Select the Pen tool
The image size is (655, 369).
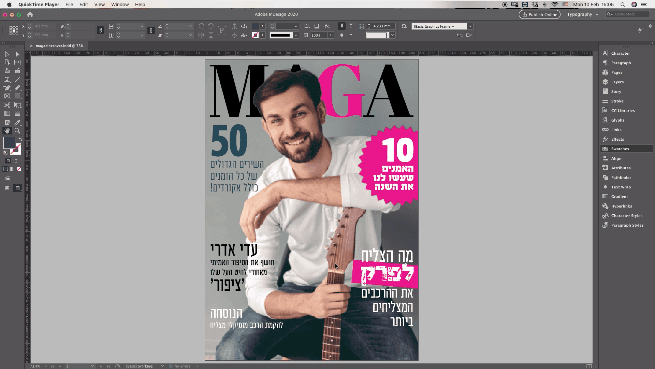point(7,88)
